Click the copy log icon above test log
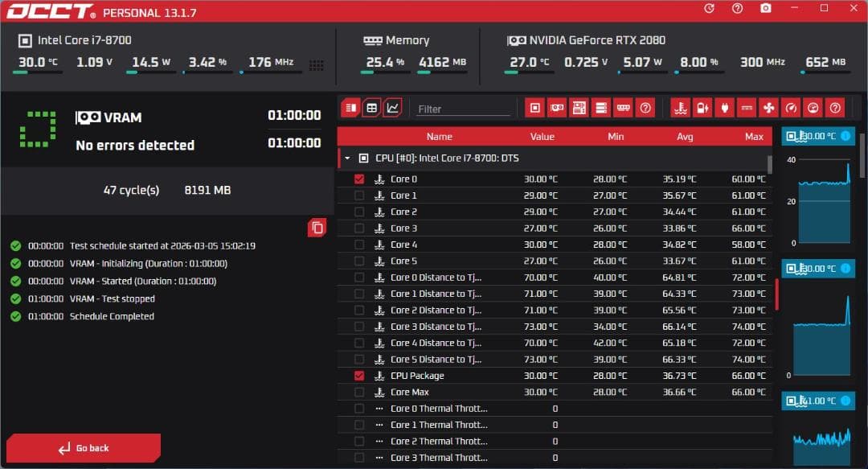The image size is (868, 469). tap(317, 228)
